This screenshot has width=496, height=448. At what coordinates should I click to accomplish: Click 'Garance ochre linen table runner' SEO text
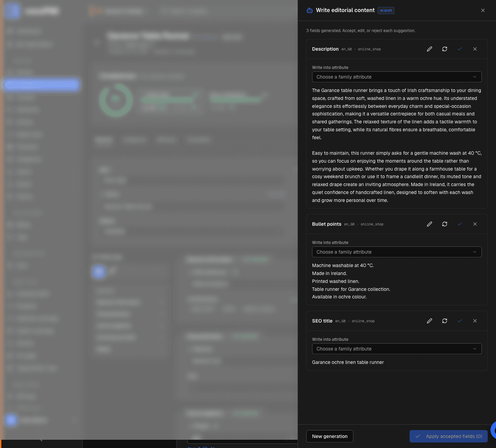[x=348, y=362]
